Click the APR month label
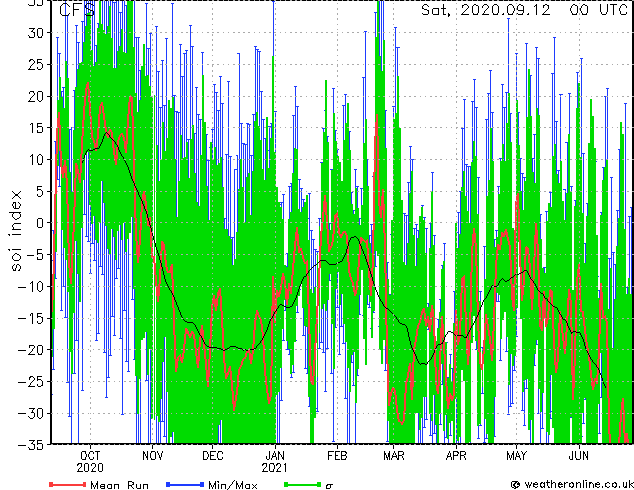 (456, 456)
